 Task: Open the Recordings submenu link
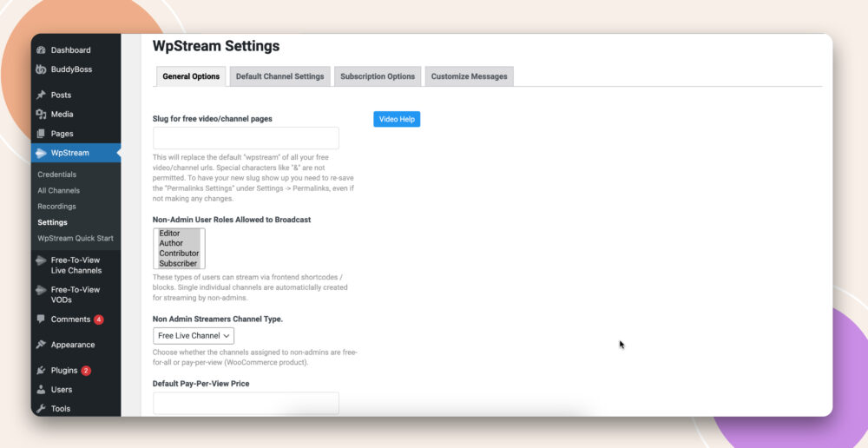point(56,207)
